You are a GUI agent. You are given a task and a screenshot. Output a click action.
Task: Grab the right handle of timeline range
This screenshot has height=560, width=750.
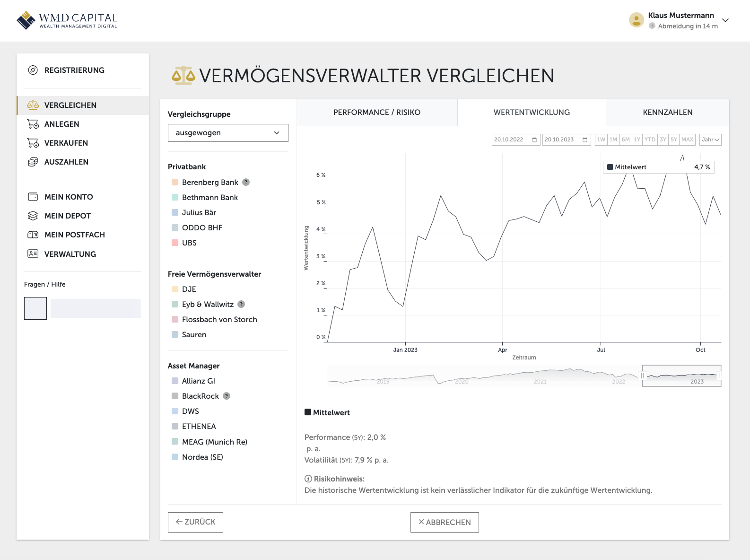click(x=720, y=376)
